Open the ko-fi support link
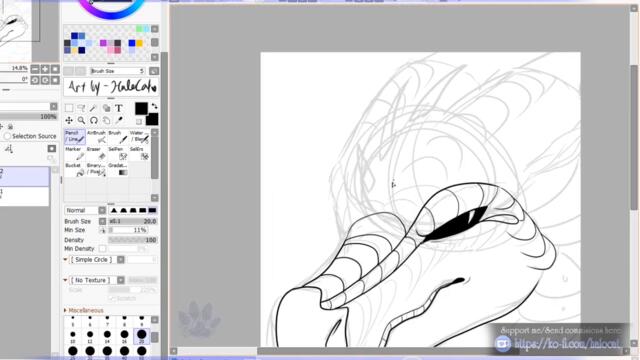This screenshot has width=640, height=360. [x=568, y=344]
